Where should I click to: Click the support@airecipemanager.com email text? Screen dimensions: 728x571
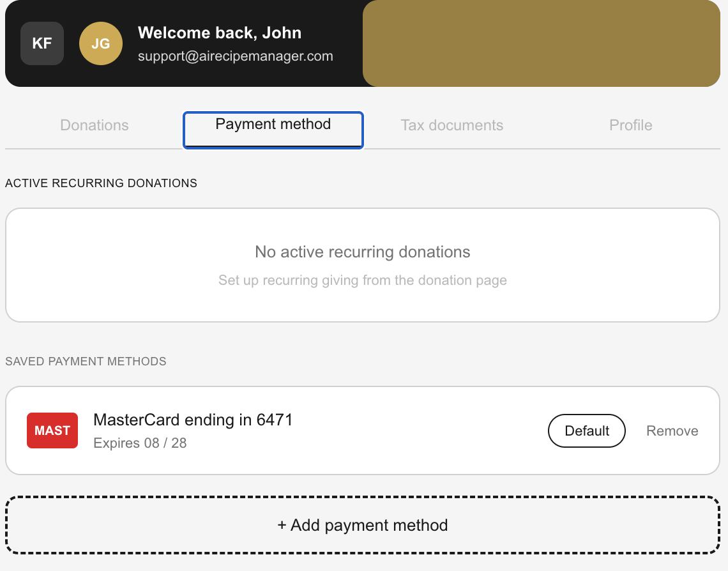[236, 56]
